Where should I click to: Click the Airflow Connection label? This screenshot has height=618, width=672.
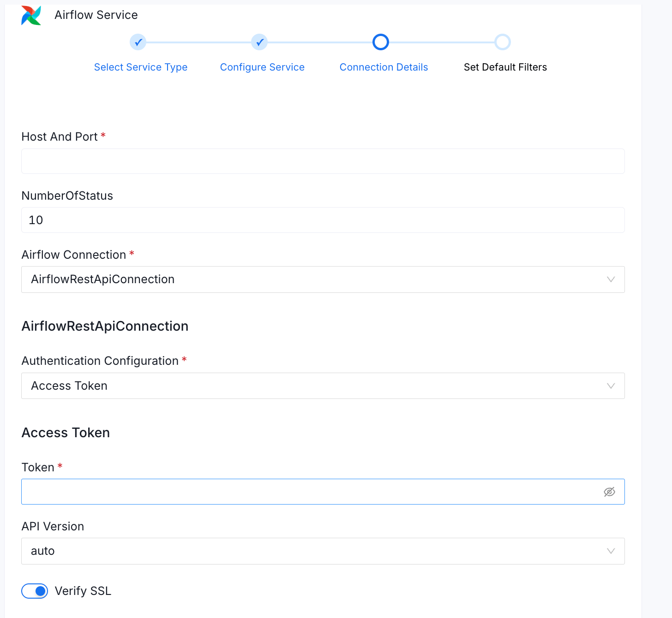[74, 255]
